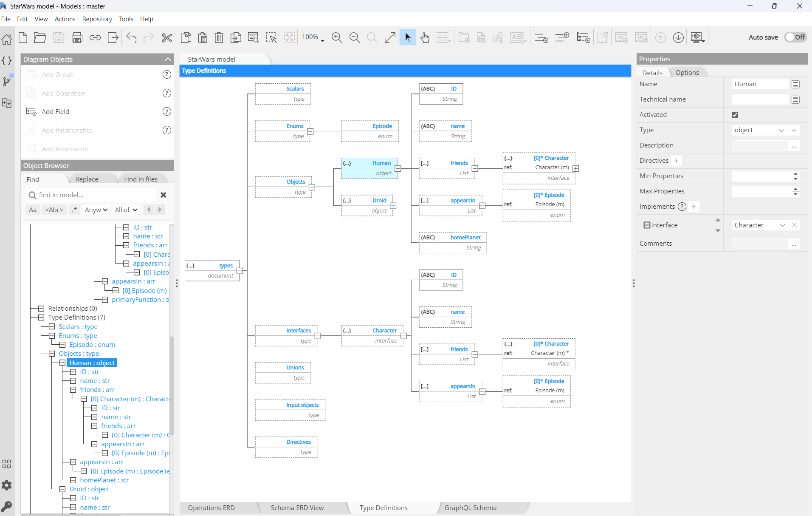812x516 pixels.
Task: Click the save disk icon
Action: (59, 37)
